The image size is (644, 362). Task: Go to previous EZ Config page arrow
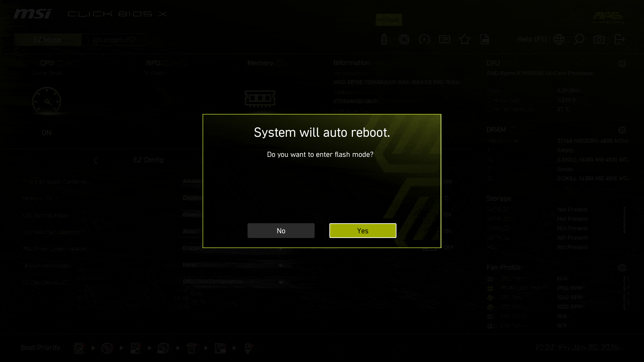tap(96, 160)
